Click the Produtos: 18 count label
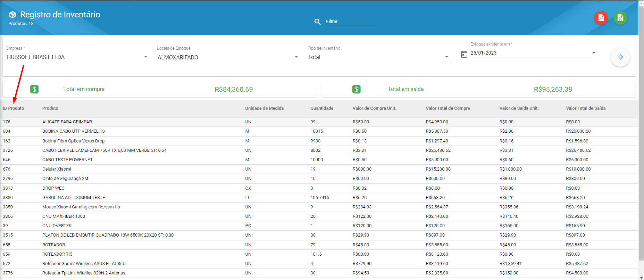 click(x=21, y=24)
